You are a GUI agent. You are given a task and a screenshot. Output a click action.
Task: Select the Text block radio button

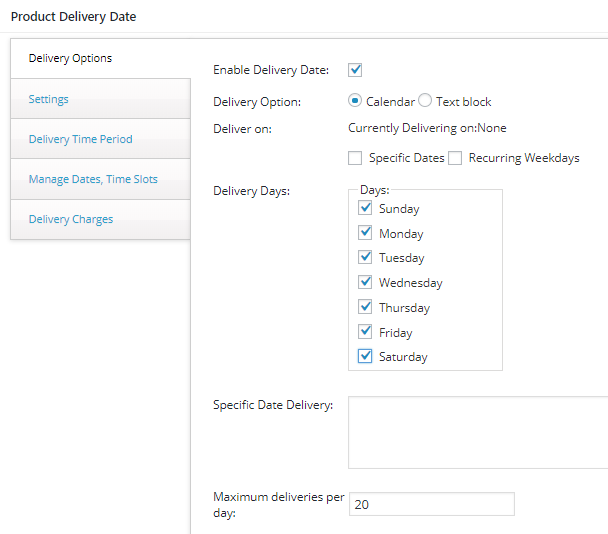[x=425, y=101]
